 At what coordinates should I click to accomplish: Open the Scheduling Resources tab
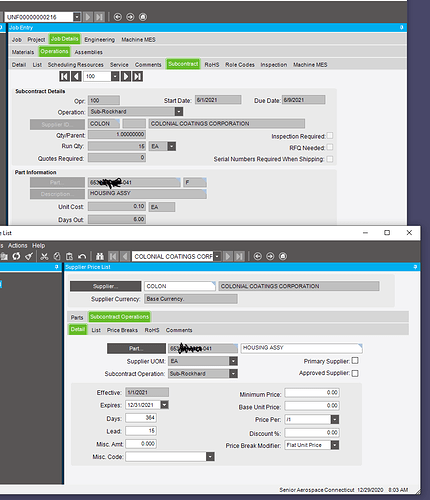point(76,65)
